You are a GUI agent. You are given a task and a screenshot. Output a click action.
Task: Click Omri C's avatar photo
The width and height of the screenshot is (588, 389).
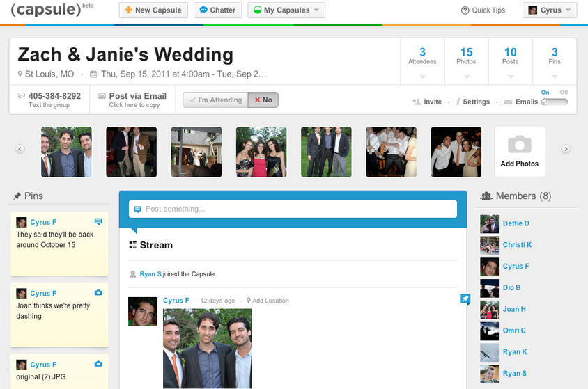[x=490, y=331]
